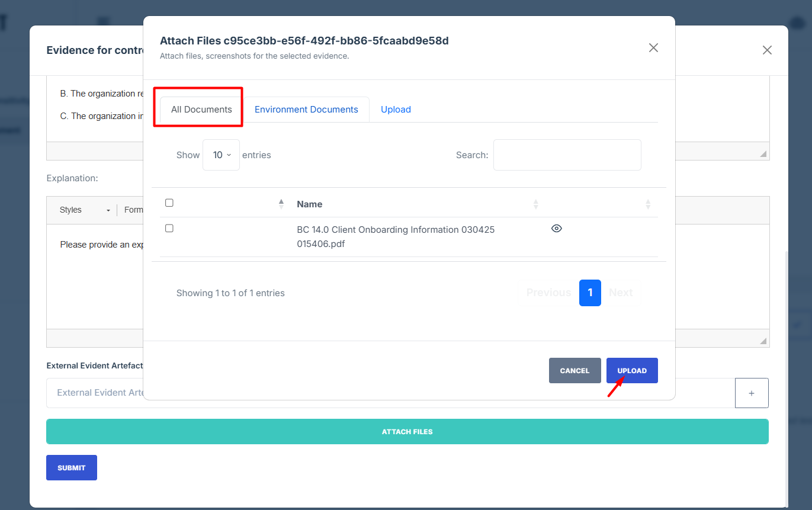Click the teal ATTACH FILES button
The image size is (812, 510).
[407, 432]
